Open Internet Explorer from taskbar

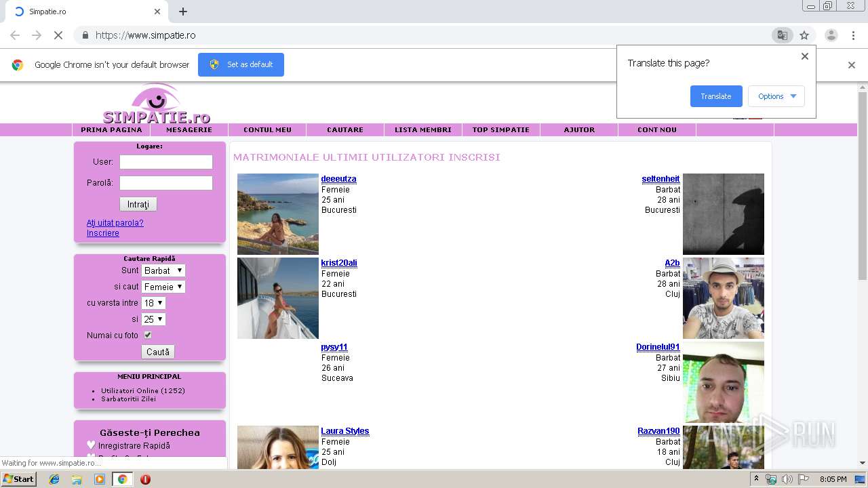(54, 479)
